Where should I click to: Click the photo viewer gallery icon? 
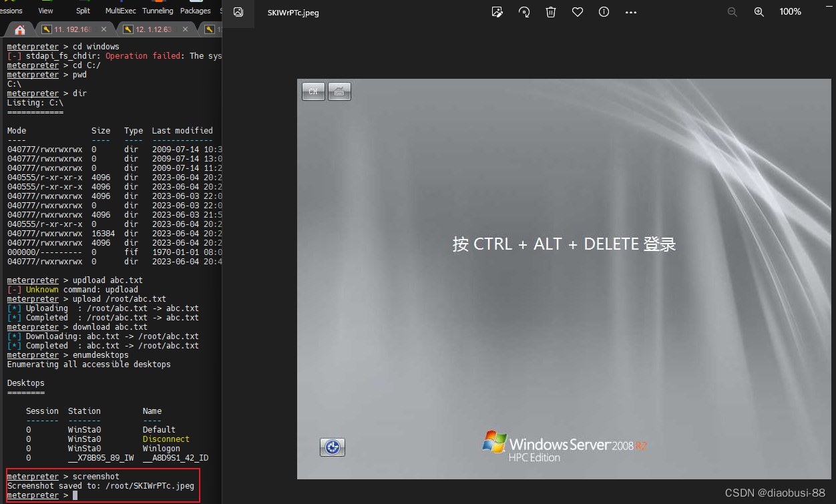[x=238, y=12]
